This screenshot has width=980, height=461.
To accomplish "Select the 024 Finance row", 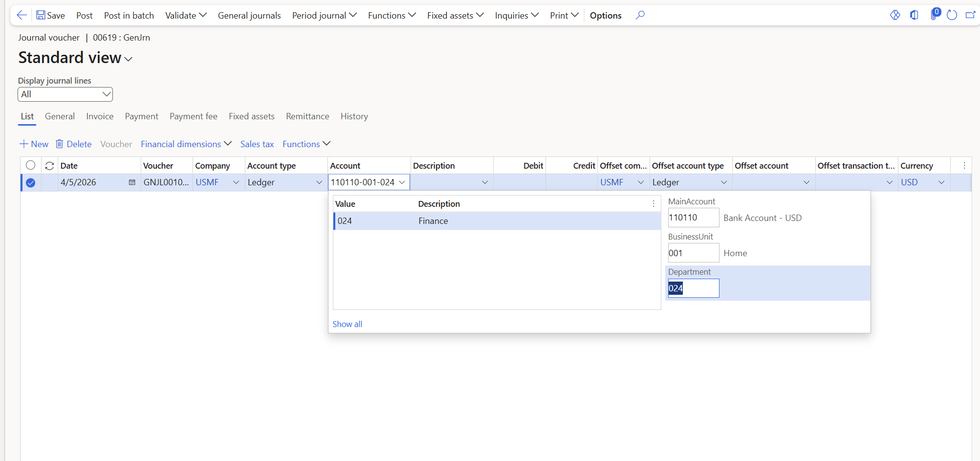I will pyautogui.click(x=497, y=221).
